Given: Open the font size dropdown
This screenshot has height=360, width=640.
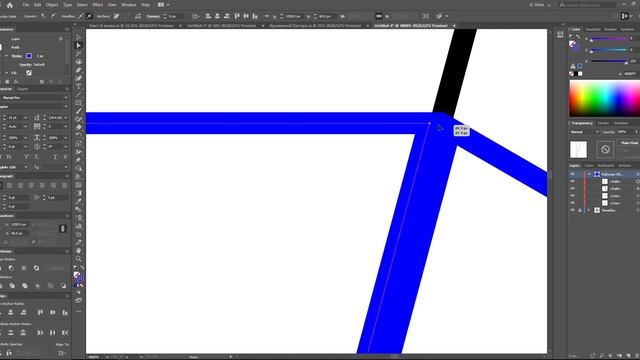Looking at the screenshot, I should (25, 118).
